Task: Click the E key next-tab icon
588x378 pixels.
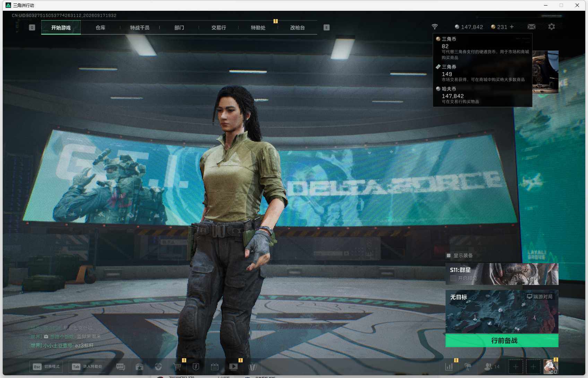Action: (x=327, y=27)
